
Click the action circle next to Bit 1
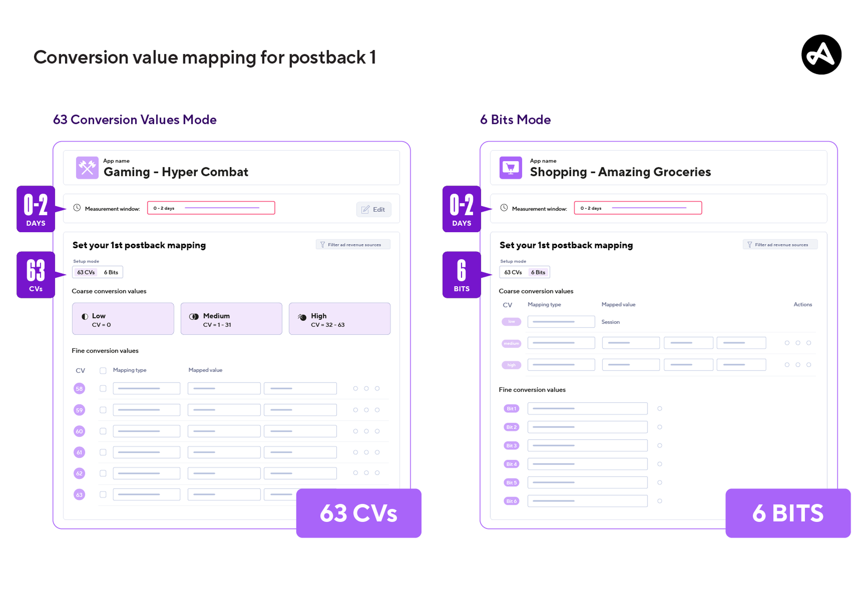coord(659,409)
